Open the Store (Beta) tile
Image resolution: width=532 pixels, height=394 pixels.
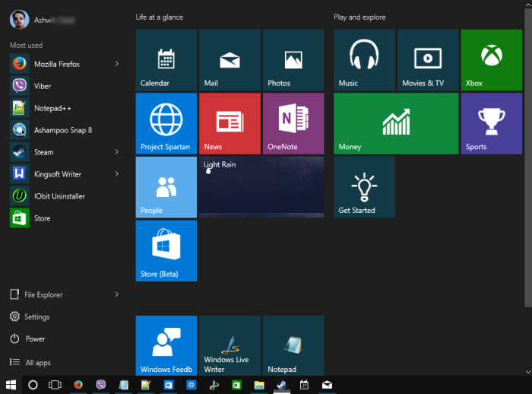(x=166, y=251)
